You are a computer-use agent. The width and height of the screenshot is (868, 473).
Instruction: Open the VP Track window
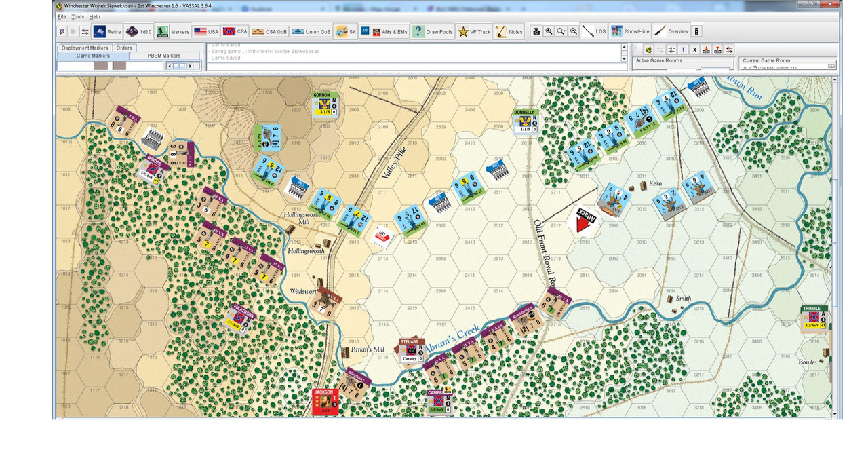pyautogui.click(x=474, y=31)
